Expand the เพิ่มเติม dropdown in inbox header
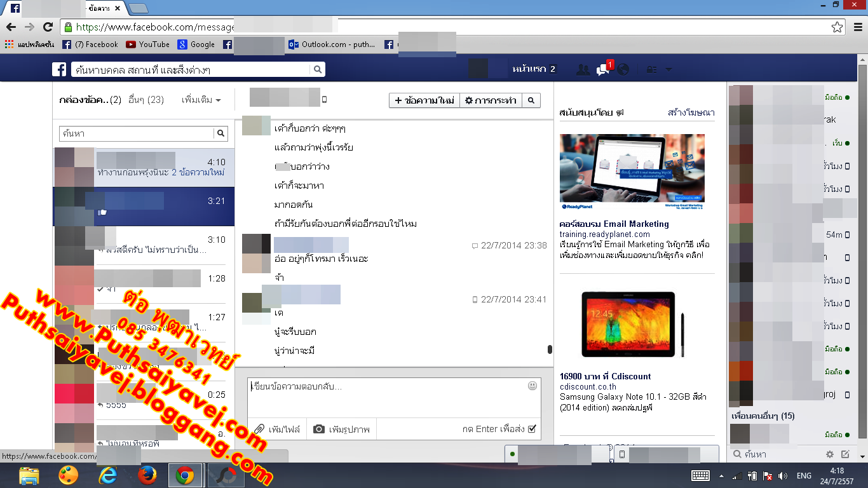The image size is (868, 488). point(201,100)
